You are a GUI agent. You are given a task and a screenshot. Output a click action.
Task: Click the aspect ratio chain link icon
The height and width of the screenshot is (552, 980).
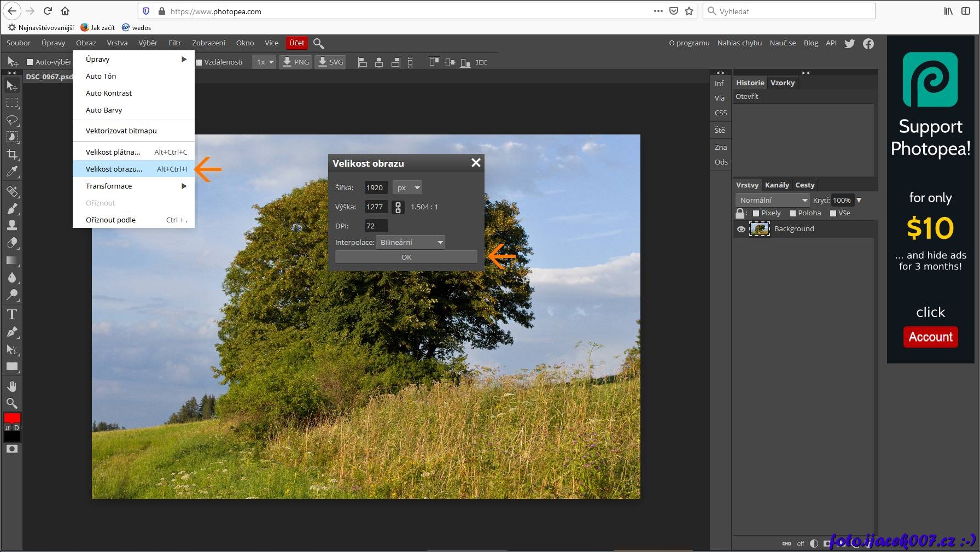coord(398,207)
